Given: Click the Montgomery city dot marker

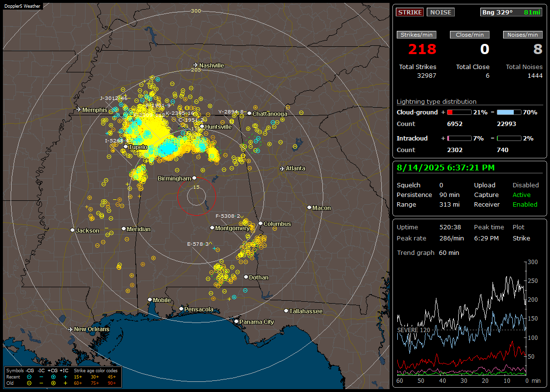Looking at the screenshot, I should click(212, 228).
